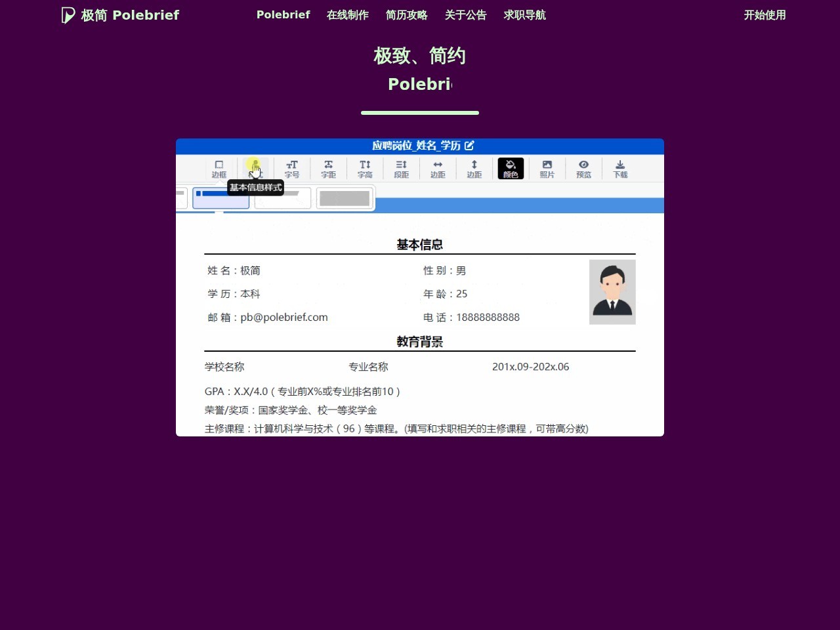Click the 字距 letter spacing icon
This screenshot has height=630, width=840.
pos(328,169)
